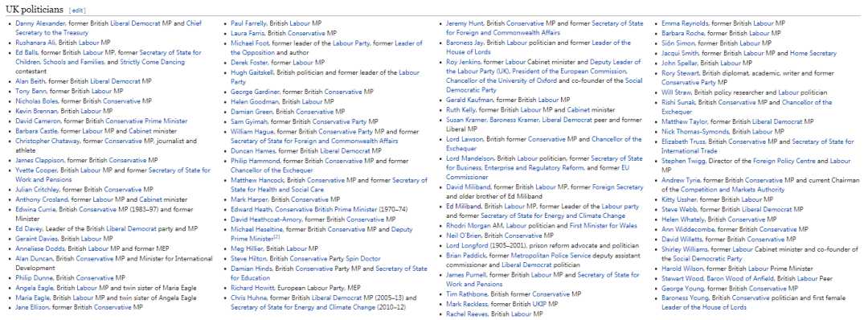Open the Danny Alexander article link
The image size is (868, 320).
(41, 23)
